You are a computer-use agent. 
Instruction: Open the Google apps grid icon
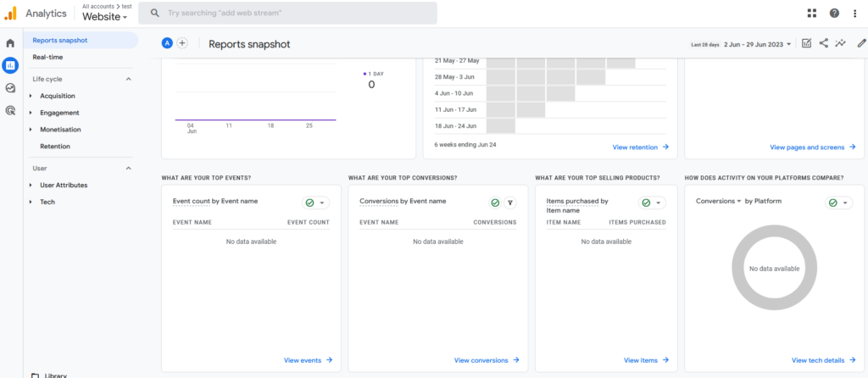pos(812,13)
